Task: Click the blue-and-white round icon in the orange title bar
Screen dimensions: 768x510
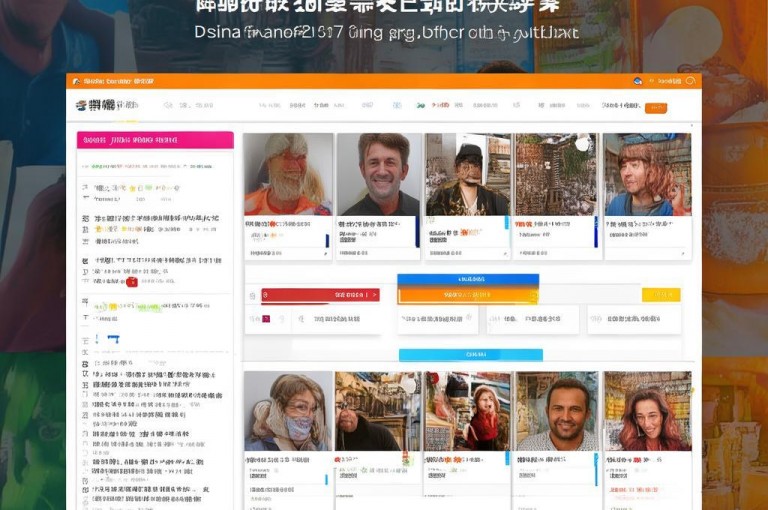Action: pos(637,81)
